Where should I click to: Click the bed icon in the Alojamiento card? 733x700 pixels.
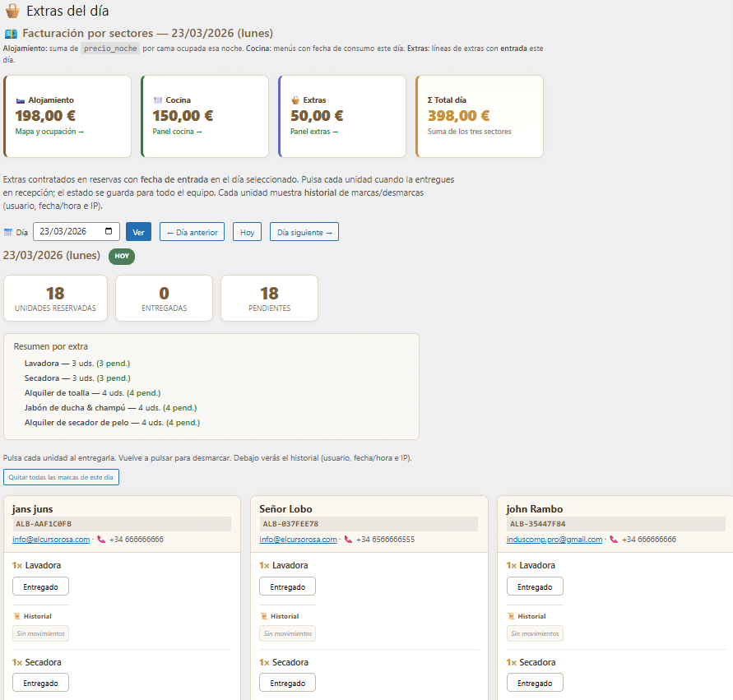tap(21, 100)
